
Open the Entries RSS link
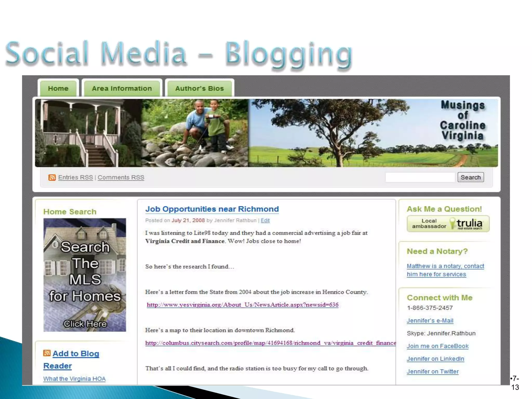click(75, 177)
